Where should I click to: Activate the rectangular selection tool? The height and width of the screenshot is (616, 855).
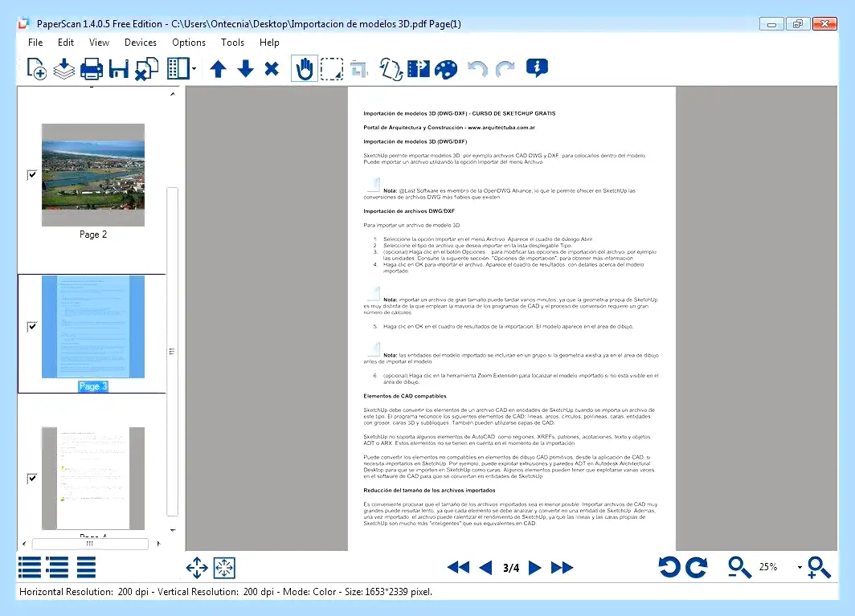tap(332, 69)
